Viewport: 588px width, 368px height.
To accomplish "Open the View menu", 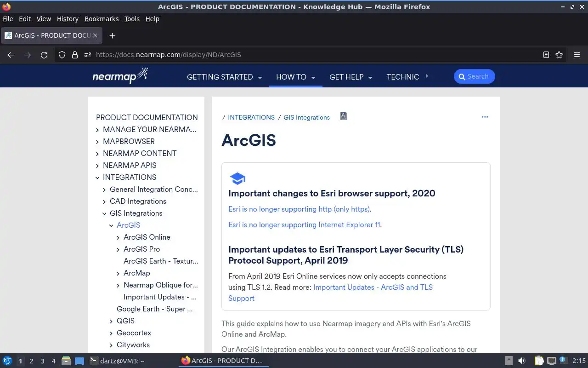I will (x=44, y=19).
